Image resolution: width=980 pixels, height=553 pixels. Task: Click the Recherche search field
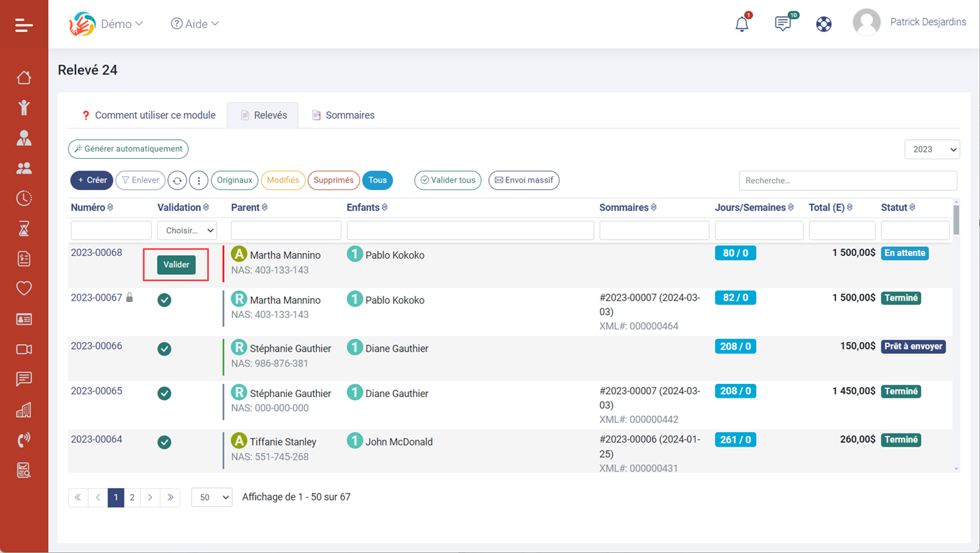(x=848, y=180)
